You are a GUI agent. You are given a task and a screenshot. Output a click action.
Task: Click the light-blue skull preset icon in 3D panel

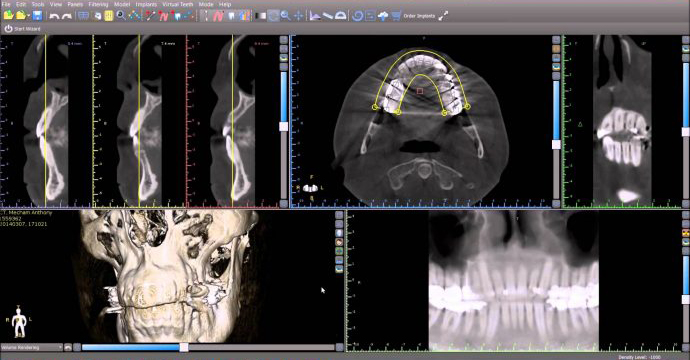coord(339,233)
